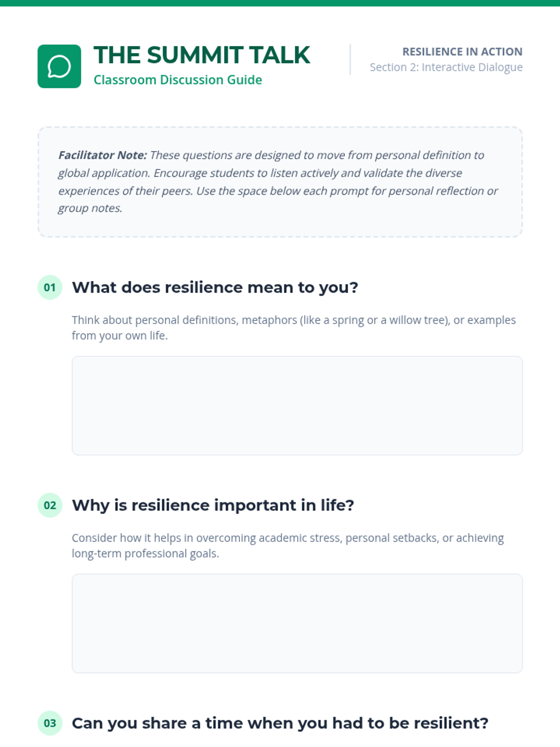
Task: Click the 02 question number badge
Action: [x=50, y=505]
